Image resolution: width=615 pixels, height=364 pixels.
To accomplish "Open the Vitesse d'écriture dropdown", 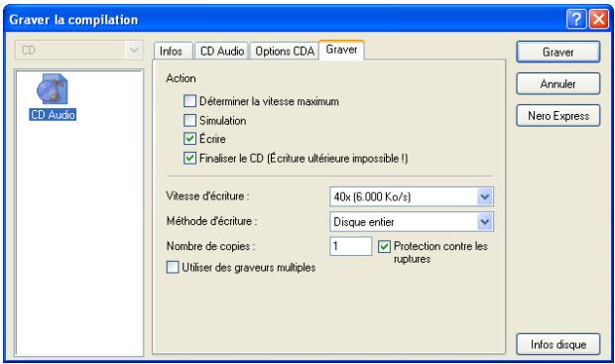I will [x=485, y=196].
